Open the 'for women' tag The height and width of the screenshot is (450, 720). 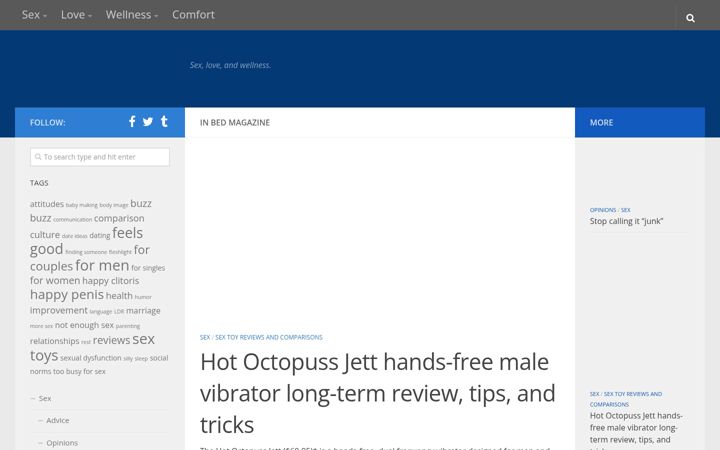55,281
